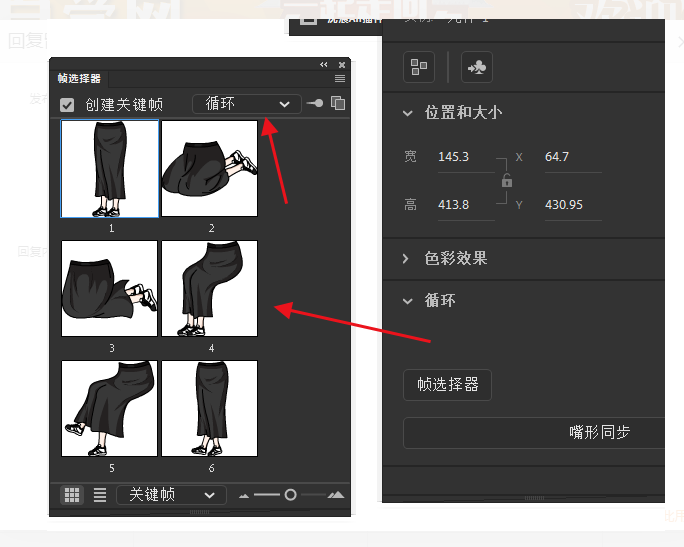
Task: Toggle the 创建关键帧 checkbox
Action: pyautogui.click(x=67, y=104)
